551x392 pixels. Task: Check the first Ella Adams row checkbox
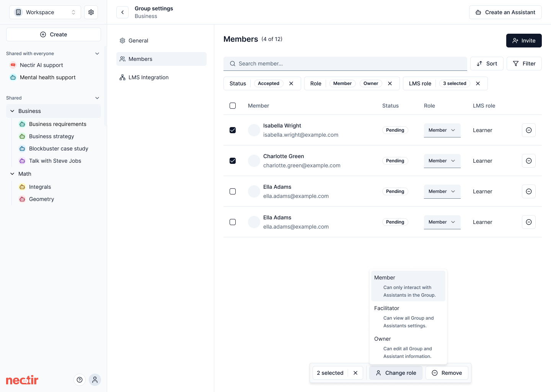pos(233,191)
